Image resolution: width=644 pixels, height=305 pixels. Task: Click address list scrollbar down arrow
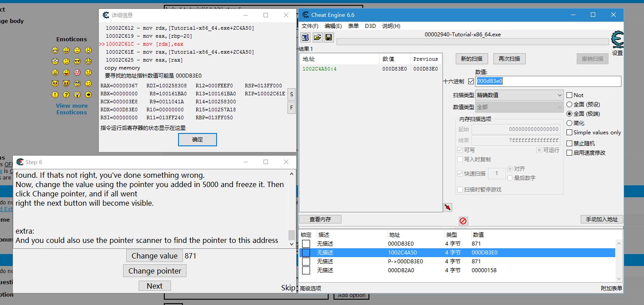click(x=619, y=279)
